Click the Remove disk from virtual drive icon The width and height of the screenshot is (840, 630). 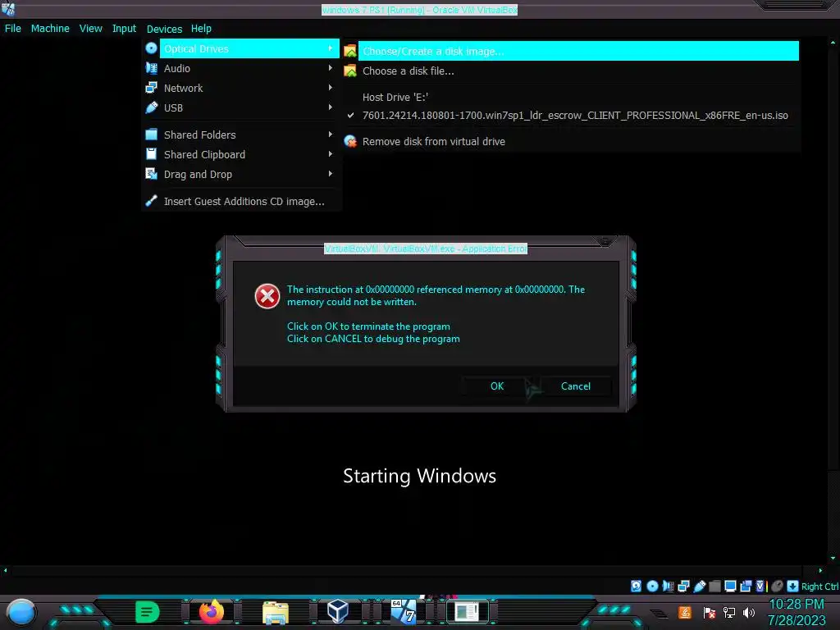pos(349,141)
